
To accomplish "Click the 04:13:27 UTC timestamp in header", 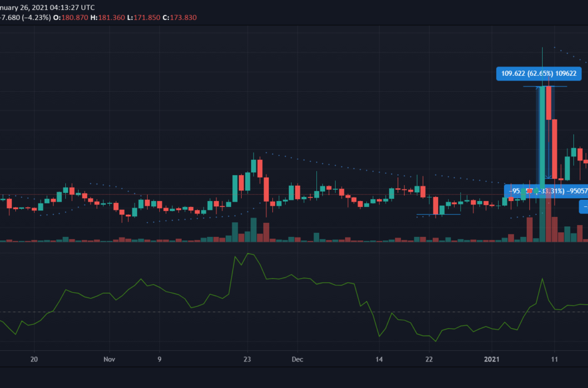I will tap(72, 8).
